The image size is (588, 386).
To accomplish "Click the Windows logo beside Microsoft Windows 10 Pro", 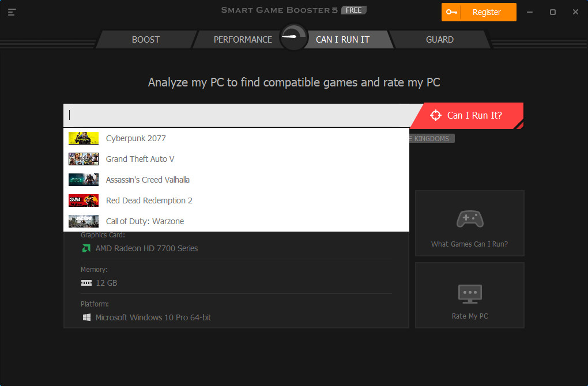I will click(86, 317).
